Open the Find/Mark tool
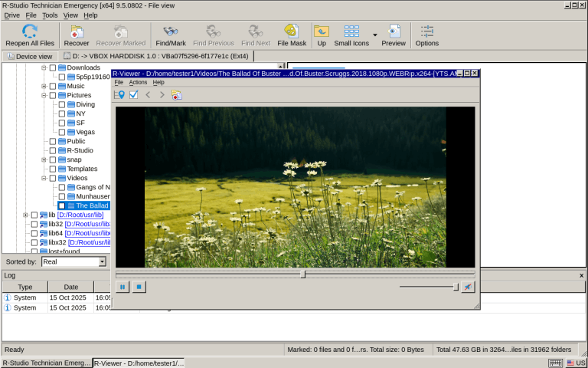 (x=171, y=35)
